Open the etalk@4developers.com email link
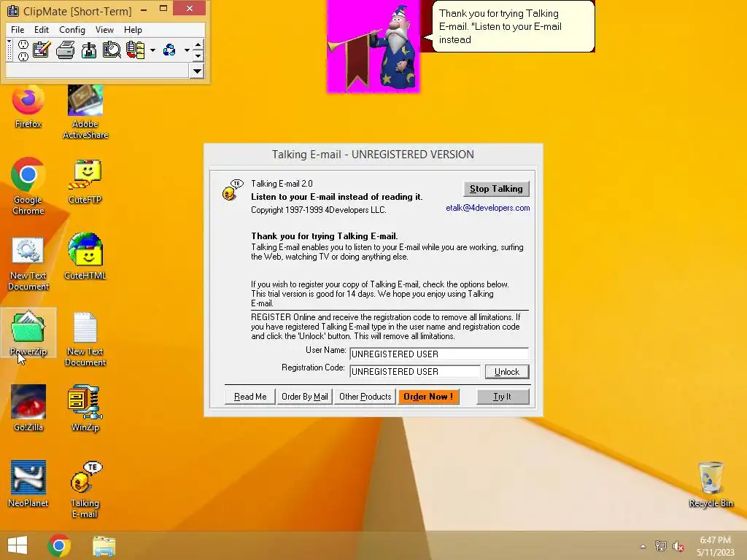 [x=487, y=208]
